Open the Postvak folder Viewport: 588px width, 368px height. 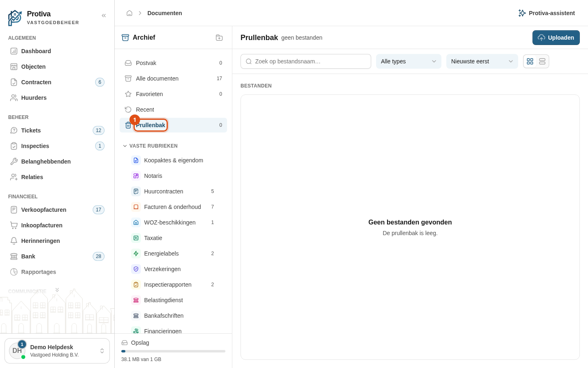pos(173,63)
